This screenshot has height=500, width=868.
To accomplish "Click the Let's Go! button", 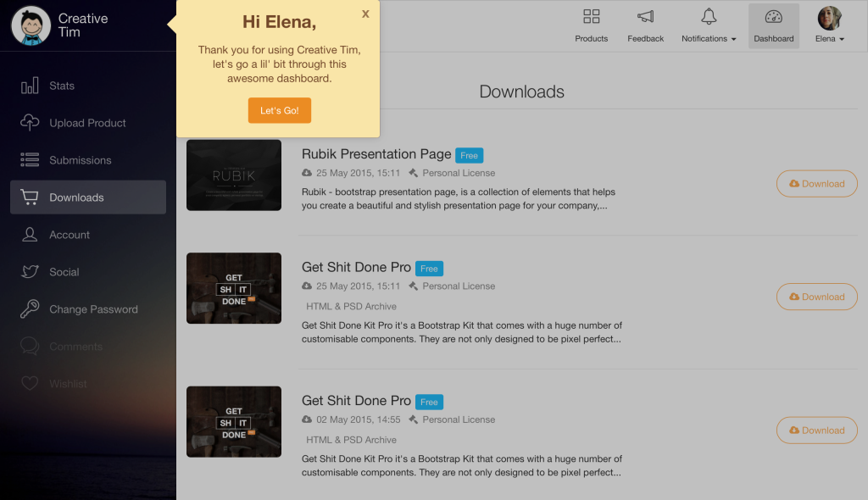I will click(280, 111).
